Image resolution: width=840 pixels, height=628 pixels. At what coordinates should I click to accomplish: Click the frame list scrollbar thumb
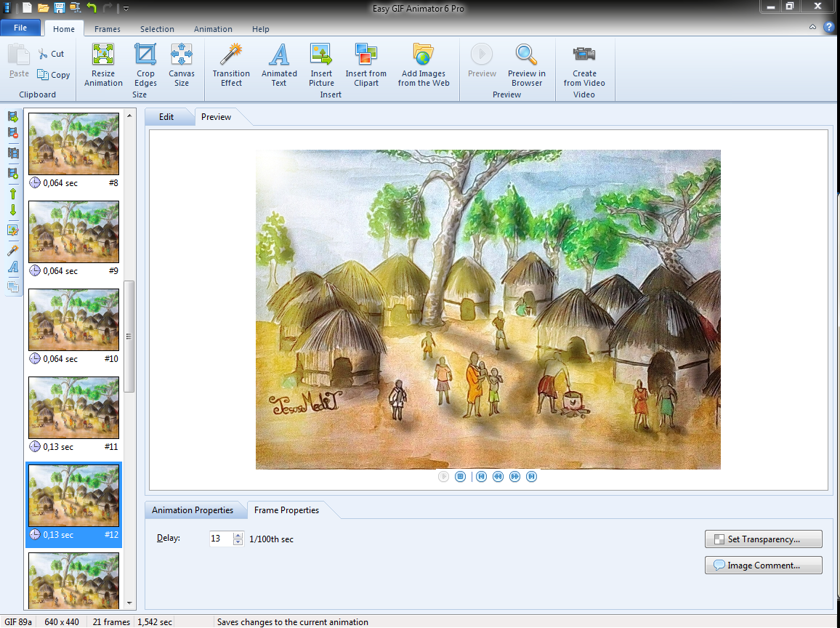[x=129, y=337]
